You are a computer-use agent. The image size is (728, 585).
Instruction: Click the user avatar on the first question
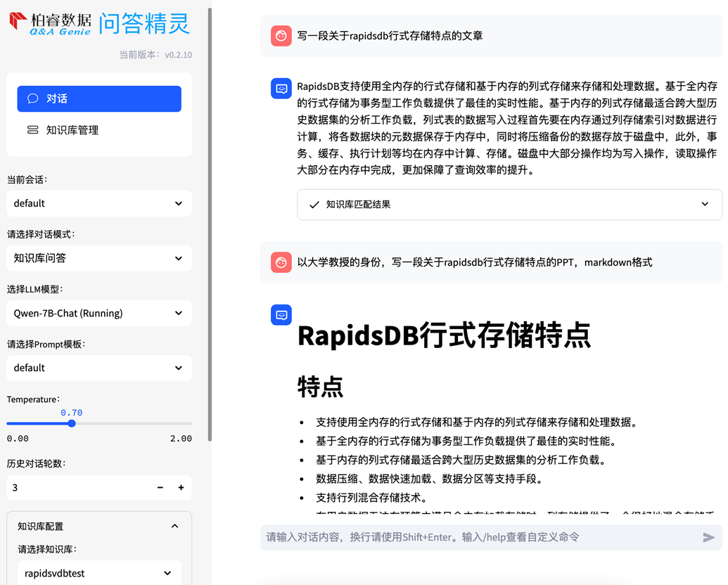pyautogui.click(x=281, y=36)
